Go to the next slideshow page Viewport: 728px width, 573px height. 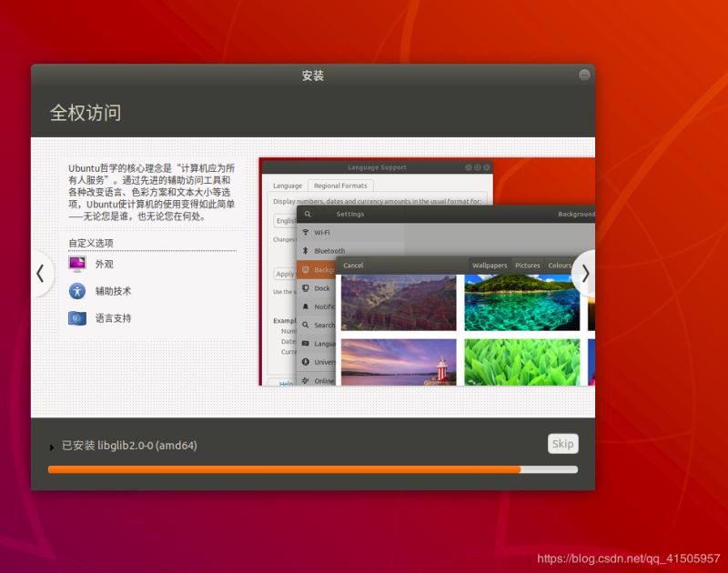click(x=585, y=273)
